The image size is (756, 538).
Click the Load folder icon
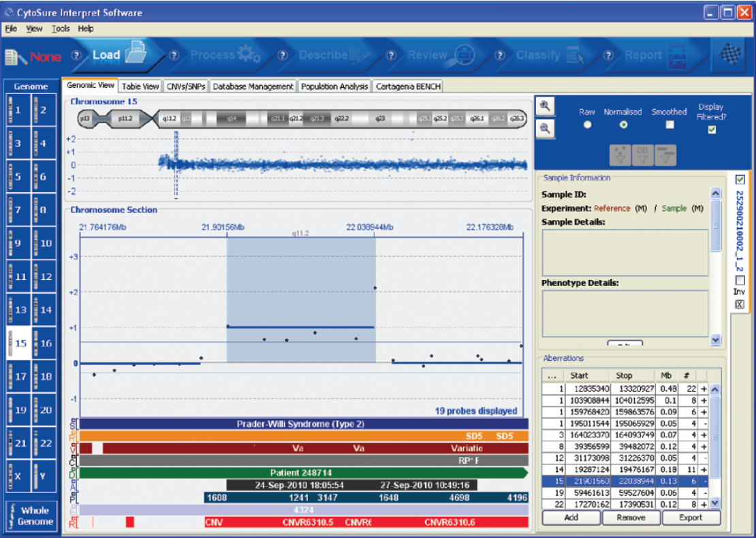click(136, 52)
